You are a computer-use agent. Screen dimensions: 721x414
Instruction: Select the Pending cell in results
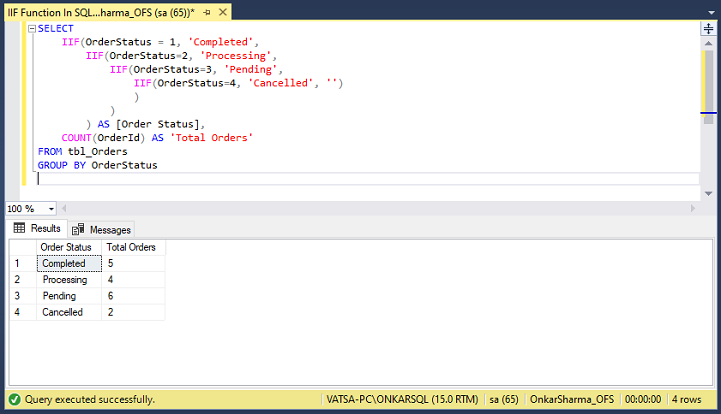coord(69,296)
